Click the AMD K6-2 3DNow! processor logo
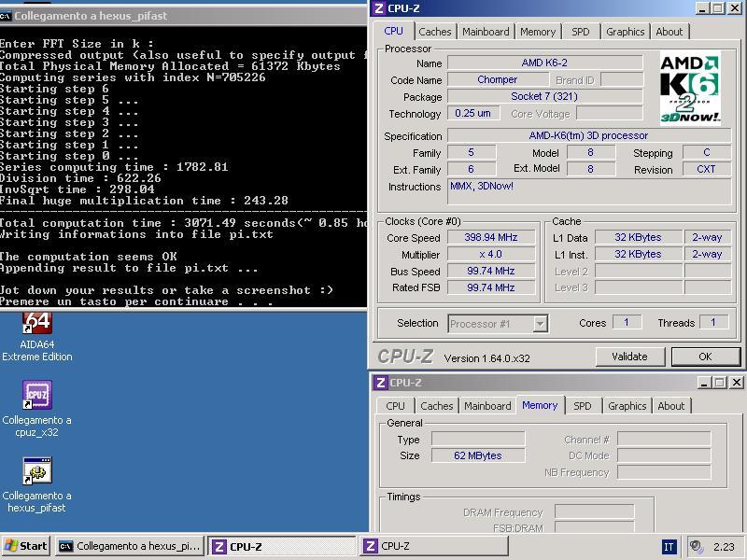This screenshot has height=560, width=747. point(690,88)
